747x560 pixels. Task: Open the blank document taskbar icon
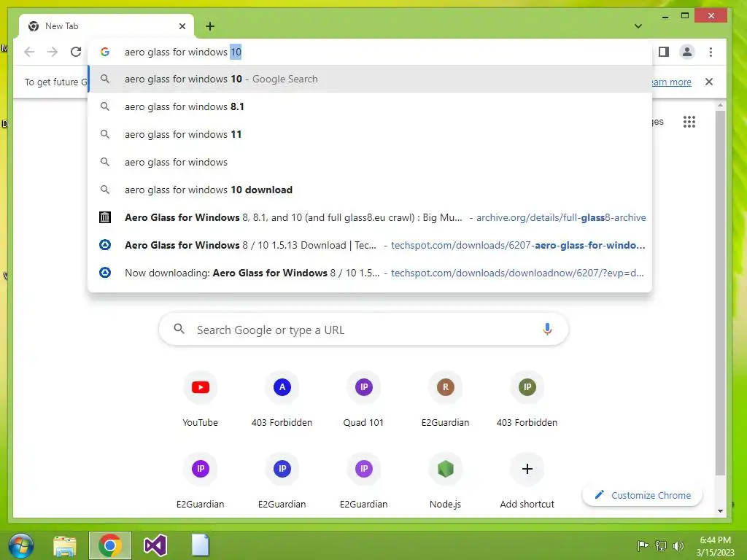(200, 545)
